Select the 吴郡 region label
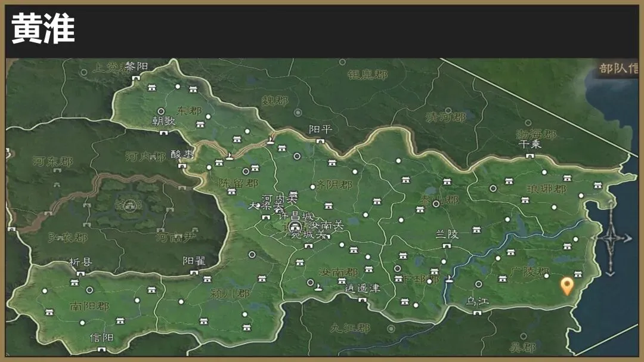The height and width of the screenshot is (362, 644). (522, 348)
